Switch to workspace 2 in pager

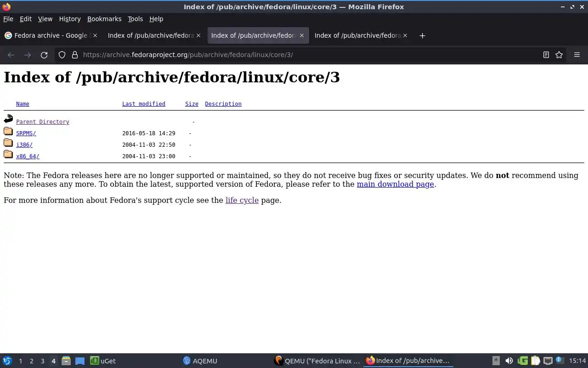click(31, 361)
